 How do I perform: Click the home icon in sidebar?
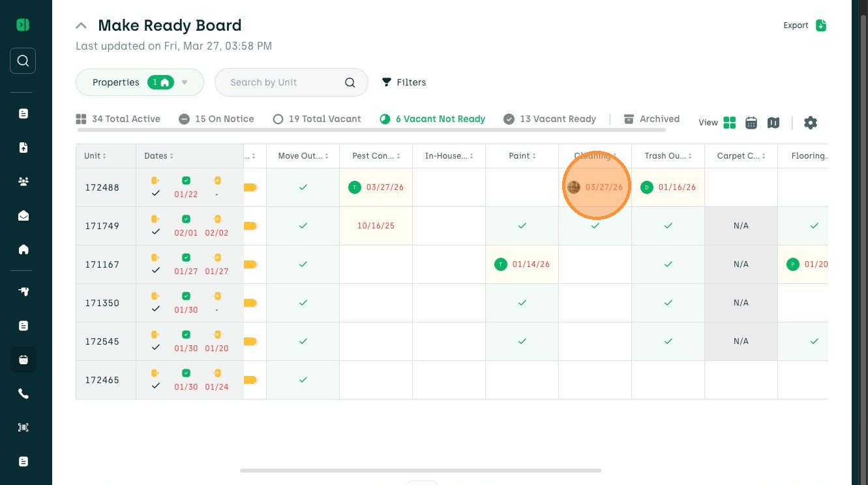(x=23, y=249)
